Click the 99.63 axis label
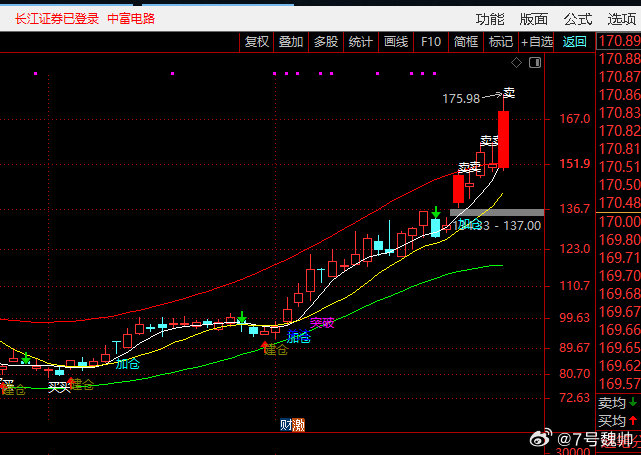This screenshot has height=455, width=641. [575, 318]
